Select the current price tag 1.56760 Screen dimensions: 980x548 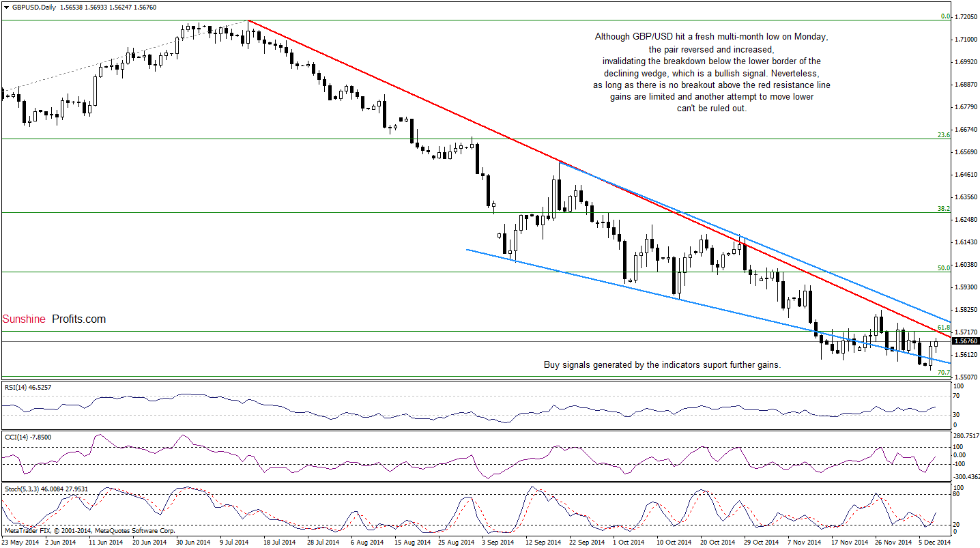[966, 341]
